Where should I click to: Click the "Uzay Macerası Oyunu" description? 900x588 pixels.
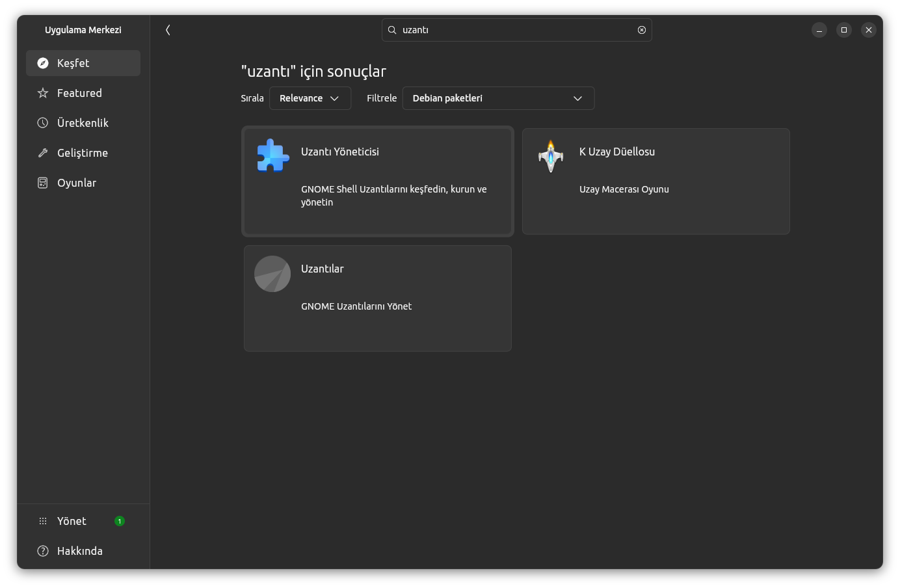point(624,189)
